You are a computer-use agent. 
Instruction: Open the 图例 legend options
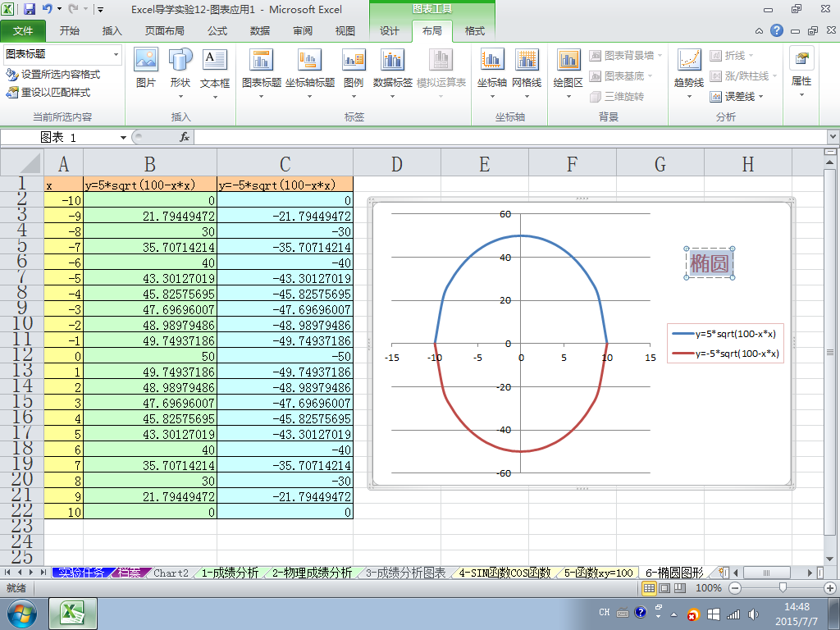click(354, 73)
